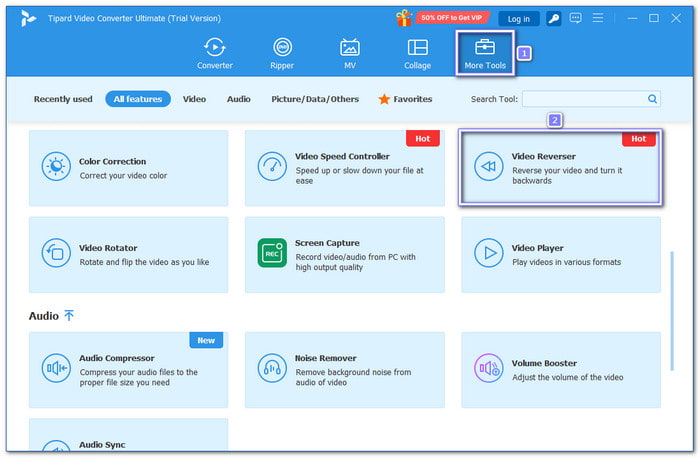Screen dimensions: 700x458
Task: Click 'Reverse your video and turn it backwards' text
Action: pyautogui.click(x=567, y=175)
